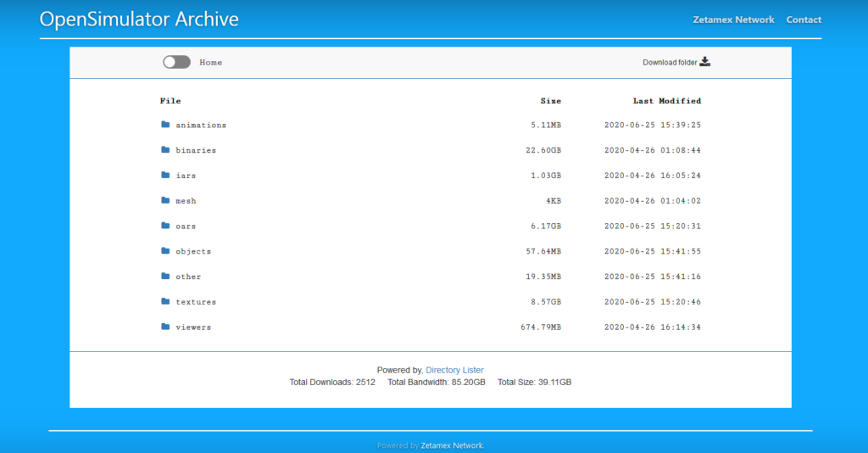Click the 1.03GB size value
The image size is (868, 453).
click(546, 176)
